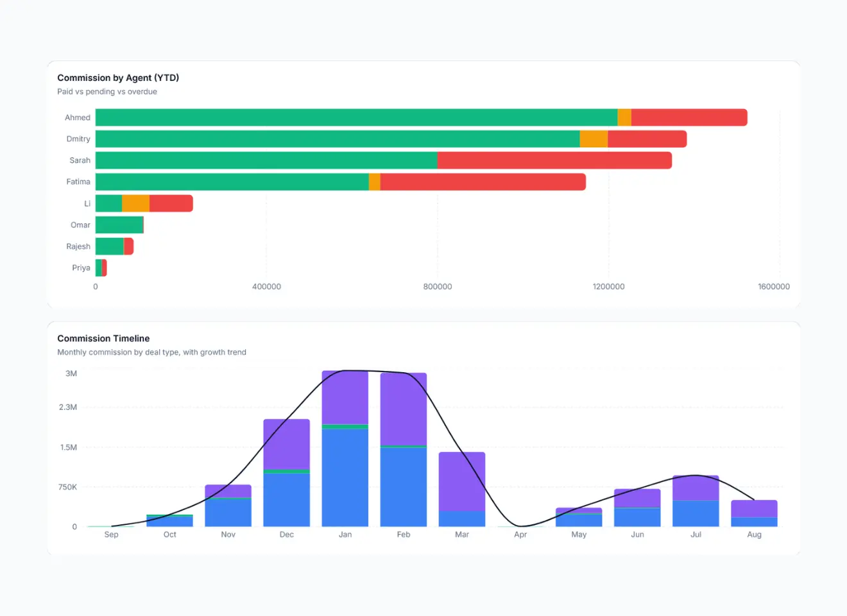Click the Aug month label

[754, 535]
